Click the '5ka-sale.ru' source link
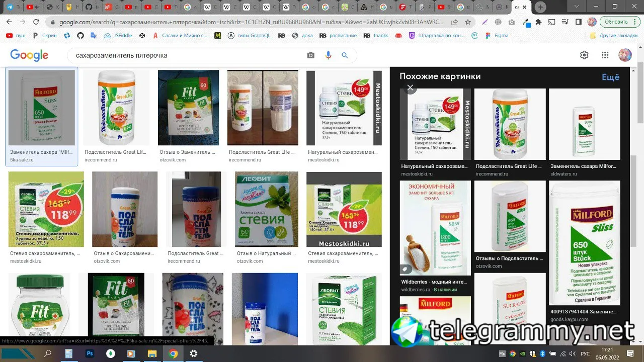Screen dimensions: 644x362 coord(22,160)
